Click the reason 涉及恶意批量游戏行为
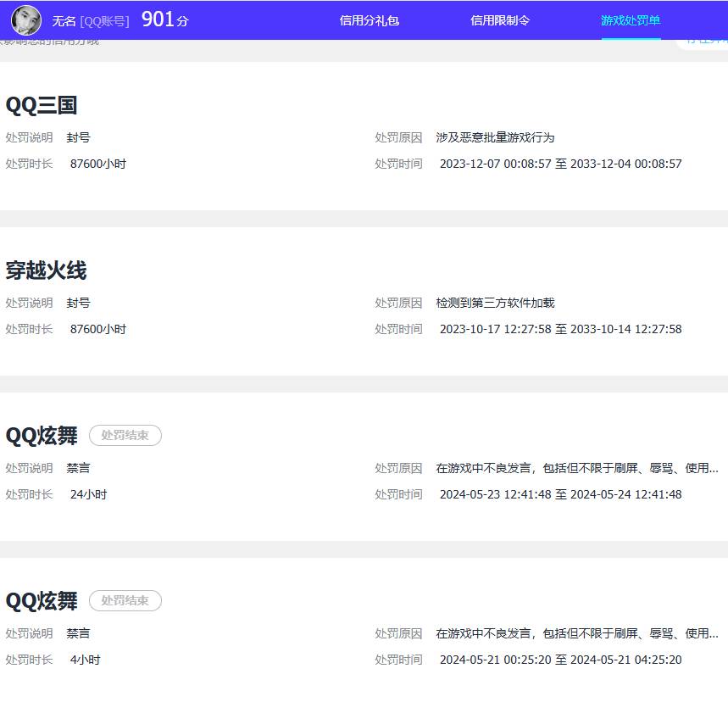This screenshot has width=728, height=702. (x=495, y=137)
